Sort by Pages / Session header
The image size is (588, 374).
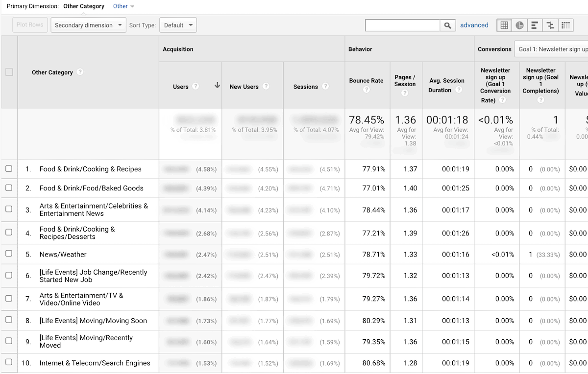pyautogui.click(x=405, y=80)
